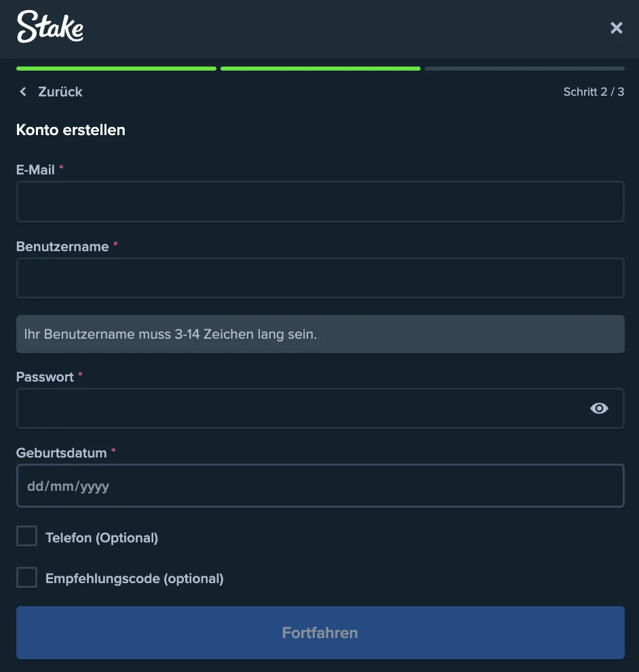Click the username hint message banner
The image size is (639, 672).
(320, 333)
